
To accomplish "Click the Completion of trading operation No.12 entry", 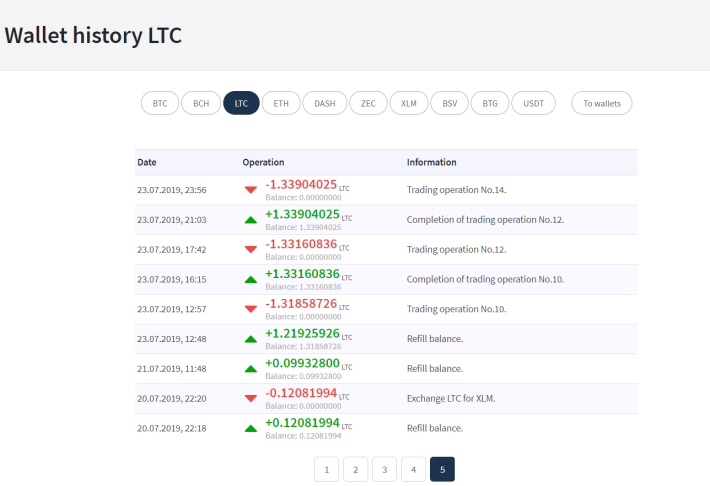I will 485,220.
